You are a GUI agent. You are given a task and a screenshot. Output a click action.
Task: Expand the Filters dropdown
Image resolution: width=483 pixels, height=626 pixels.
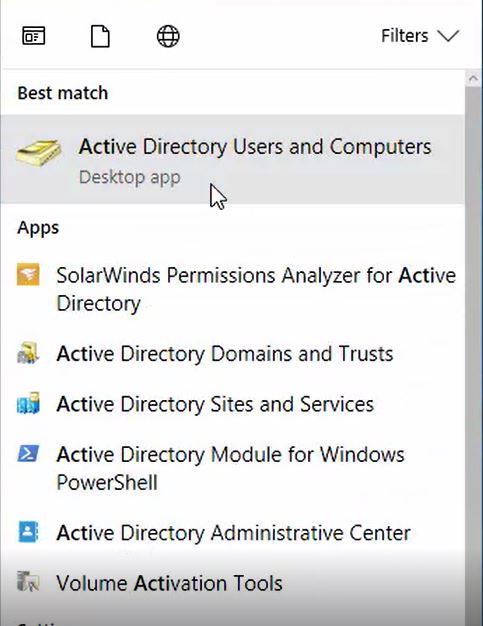[420, 36]
